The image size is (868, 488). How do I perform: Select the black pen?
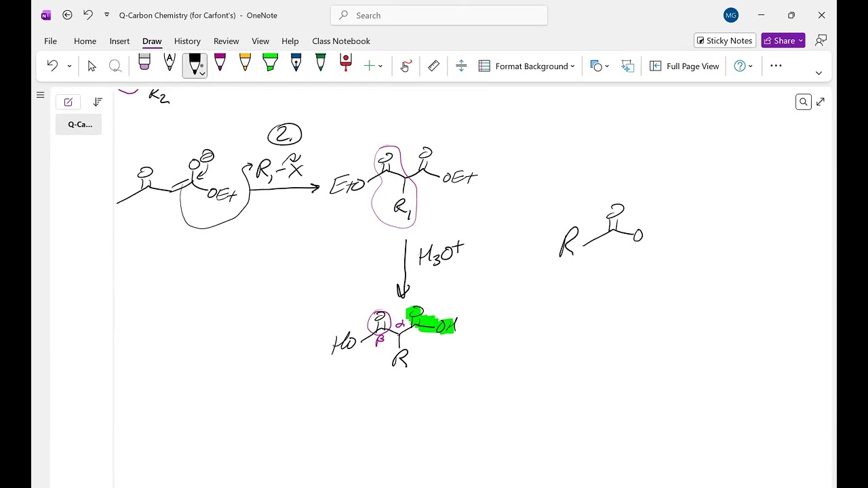pos(195,62)
